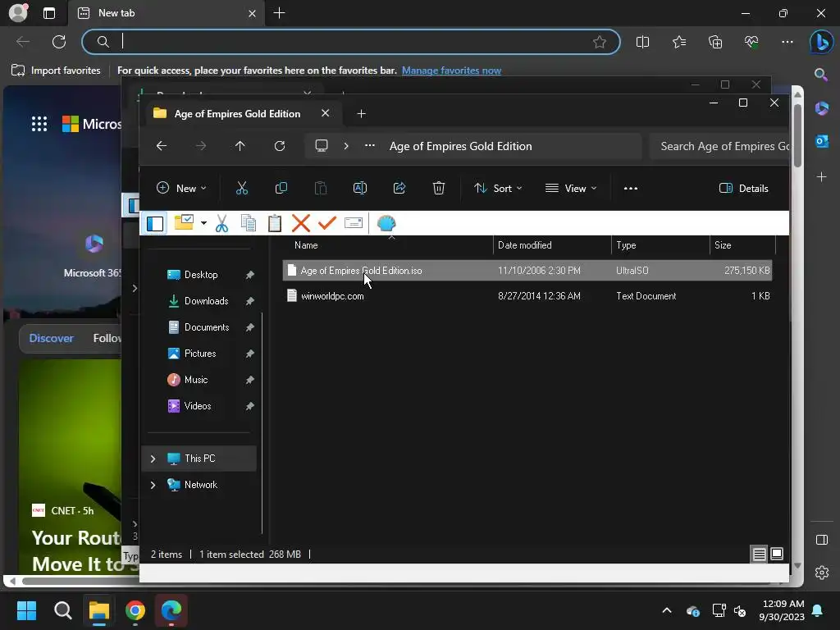Screen dimensions: 840x630
Task: Open Desktop in quick access
Action: [201, 275]
